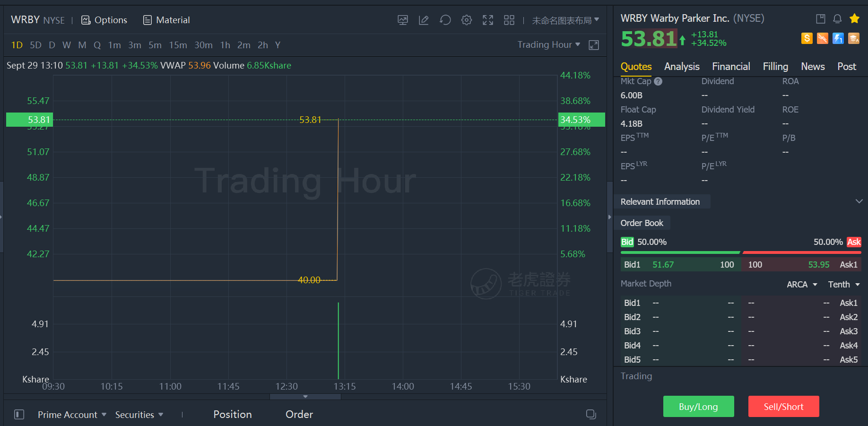The height and width of the screenshot is (426, 868).
Task: Select the 3m interval
Action: [135, 45]
